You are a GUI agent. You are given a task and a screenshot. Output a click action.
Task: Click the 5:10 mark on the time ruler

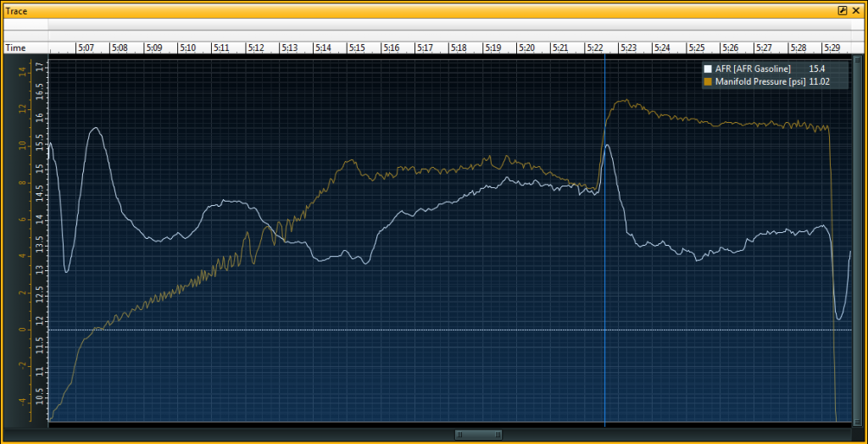point(188,48)
